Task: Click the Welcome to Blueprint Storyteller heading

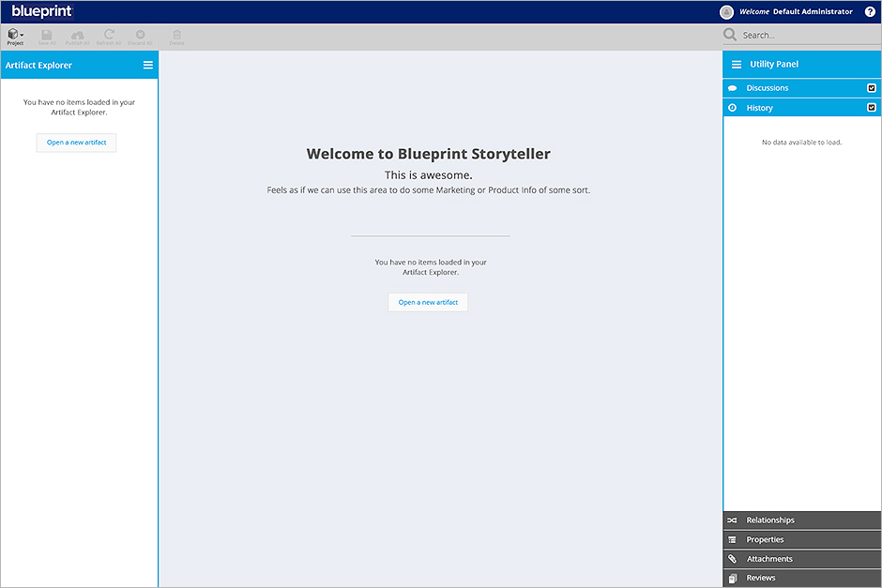Action: pyautogui.click(x=429, y=154)
